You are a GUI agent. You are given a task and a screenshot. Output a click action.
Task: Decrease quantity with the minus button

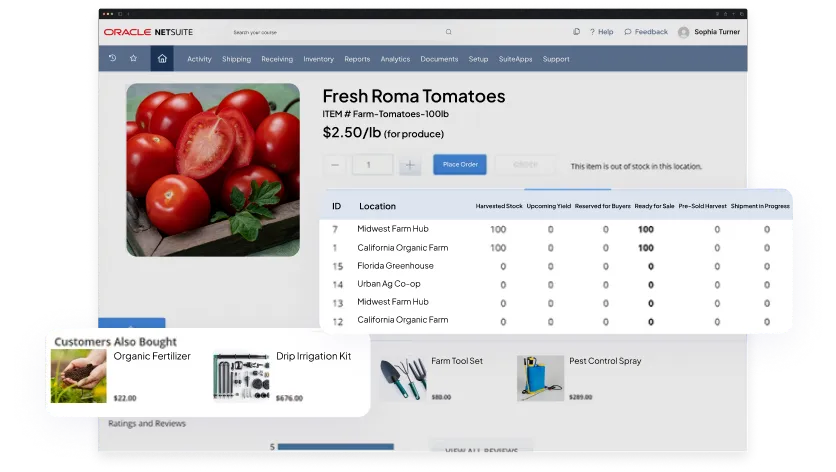335,165
